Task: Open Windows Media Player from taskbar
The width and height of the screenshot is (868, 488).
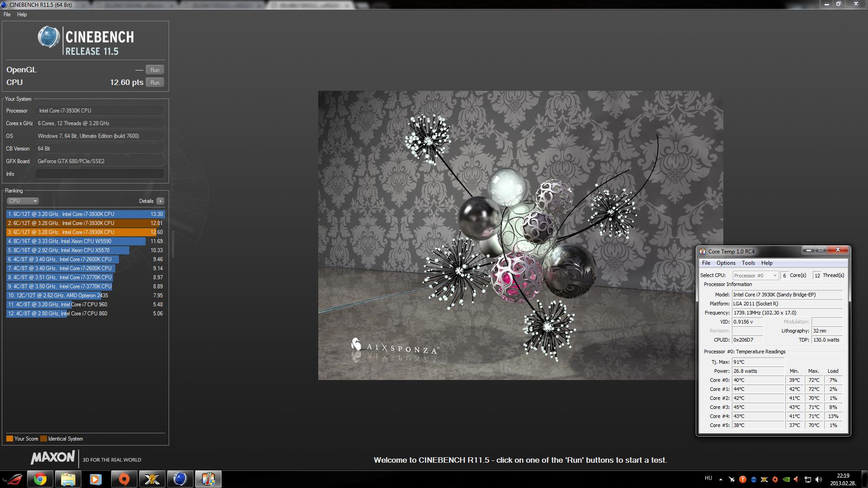Action: coord(96,479)
